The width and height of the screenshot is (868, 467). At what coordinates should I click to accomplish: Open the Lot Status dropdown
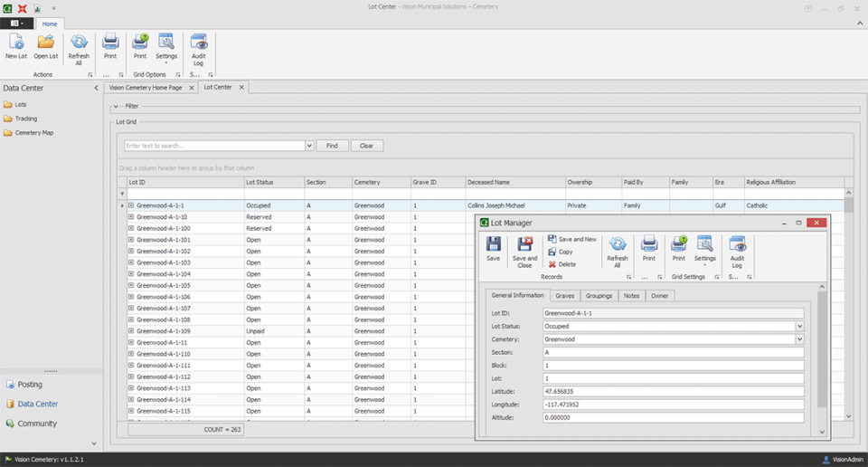point(799,327)
